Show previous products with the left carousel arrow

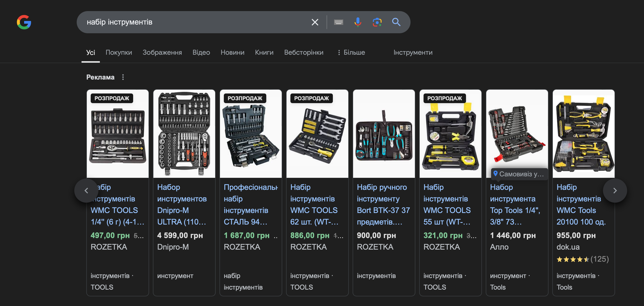(86, 191)
